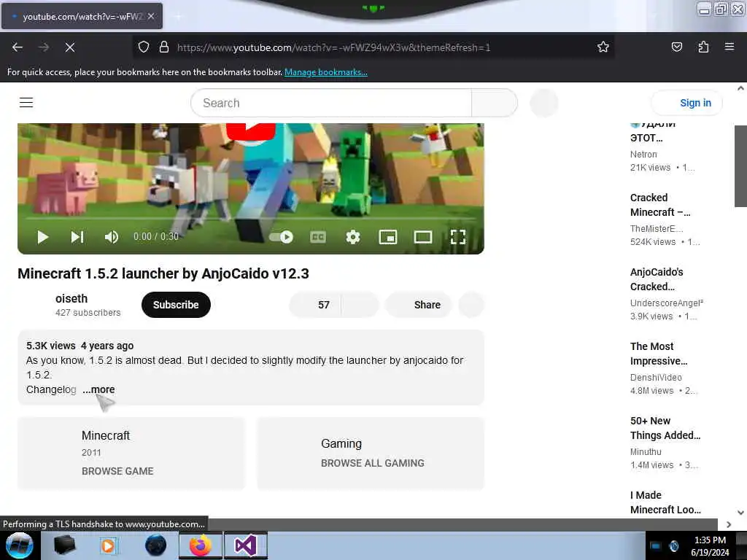Toggle the autoplay switch

point(281,237)
